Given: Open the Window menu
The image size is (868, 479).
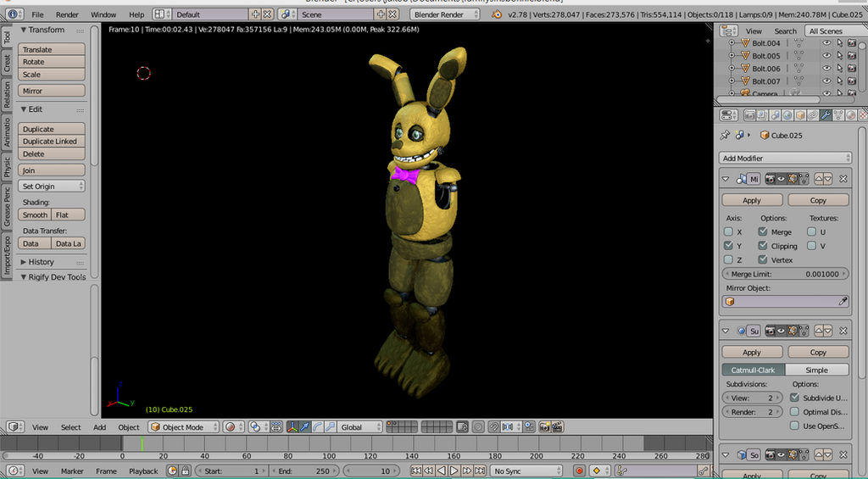Looking at the screenshot, I should tap(103, 14).
